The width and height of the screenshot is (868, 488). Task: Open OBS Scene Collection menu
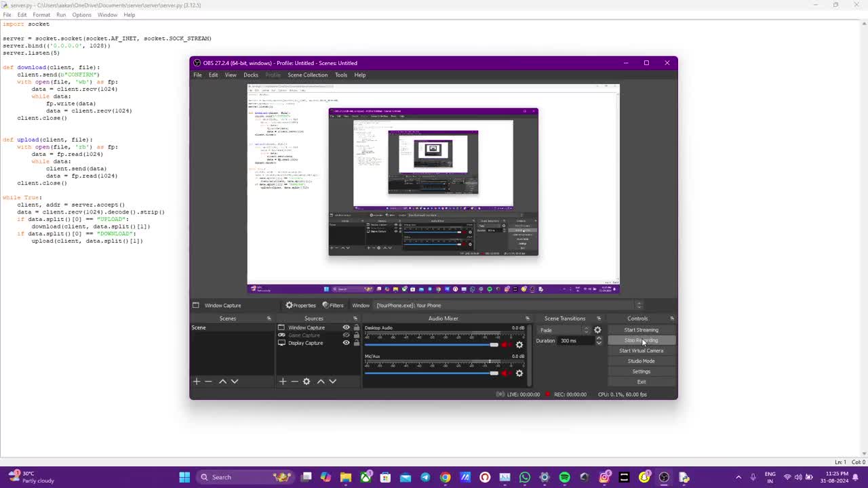tap(307, 75)
